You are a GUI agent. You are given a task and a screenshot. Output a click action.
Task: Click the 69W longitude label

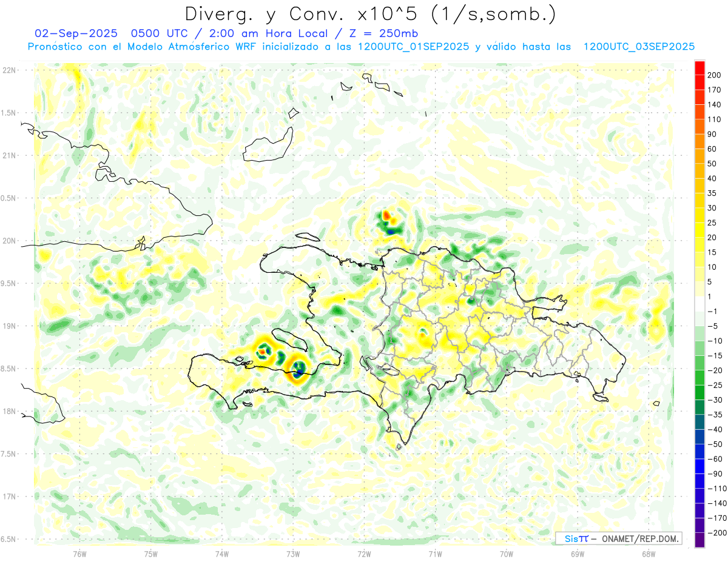coord(578,554)
